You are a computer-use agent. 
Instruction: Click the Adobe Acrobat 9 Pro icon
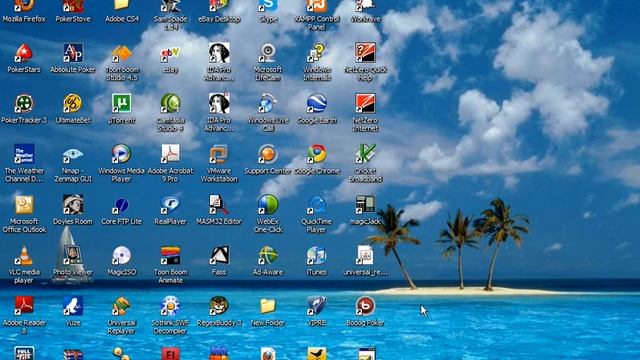[x=170, y=154]
